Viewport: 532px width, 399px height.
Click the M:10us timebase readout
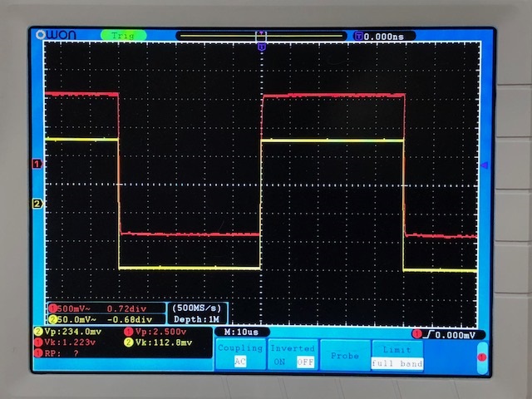coord(241,332)
